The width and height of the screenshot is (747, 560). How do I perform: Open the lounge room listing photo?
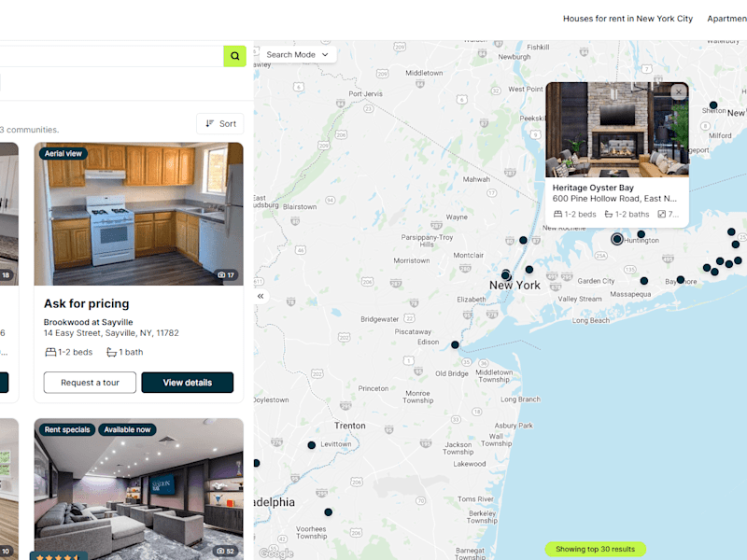point(138,491)
